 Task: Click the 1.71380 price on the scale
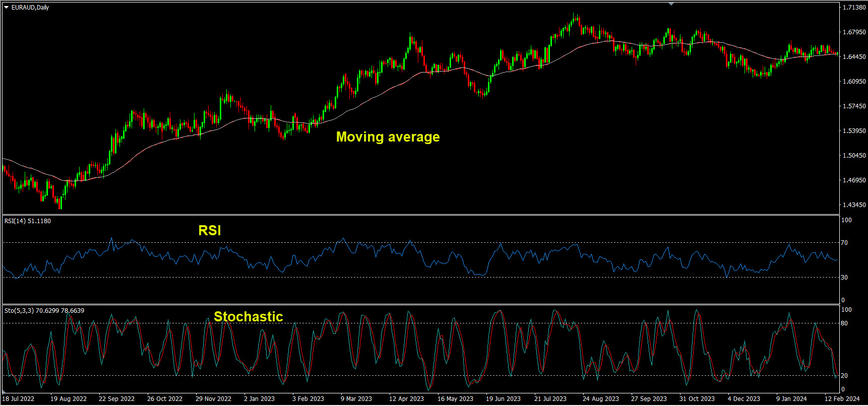pyautogui.click(x=854, y=8)
